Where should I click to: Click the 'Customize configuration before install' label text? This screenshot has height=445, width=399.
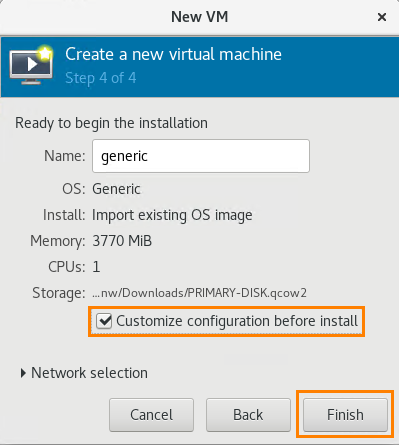pos(237,321)
